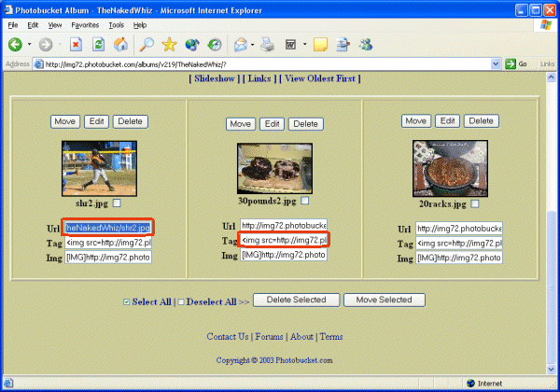The image size is (560, 392).
Task: Click the Links link at page top
Action: 259,78
